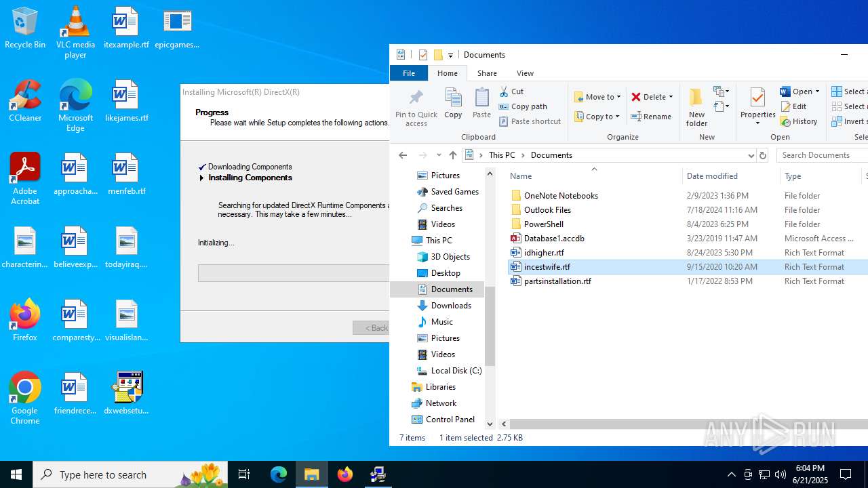The height and width of the screenshot is (488, 868).
Task: Open the notification center icon
Action: point(846,474)
